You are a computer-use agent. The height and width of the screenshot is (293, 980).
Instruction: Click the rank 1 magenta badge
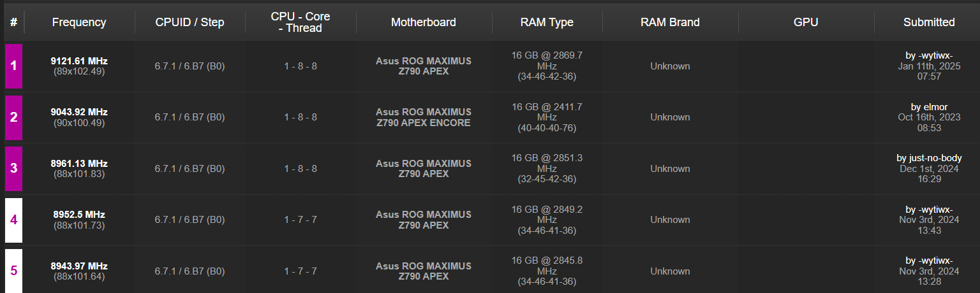[x=14, y=66]
